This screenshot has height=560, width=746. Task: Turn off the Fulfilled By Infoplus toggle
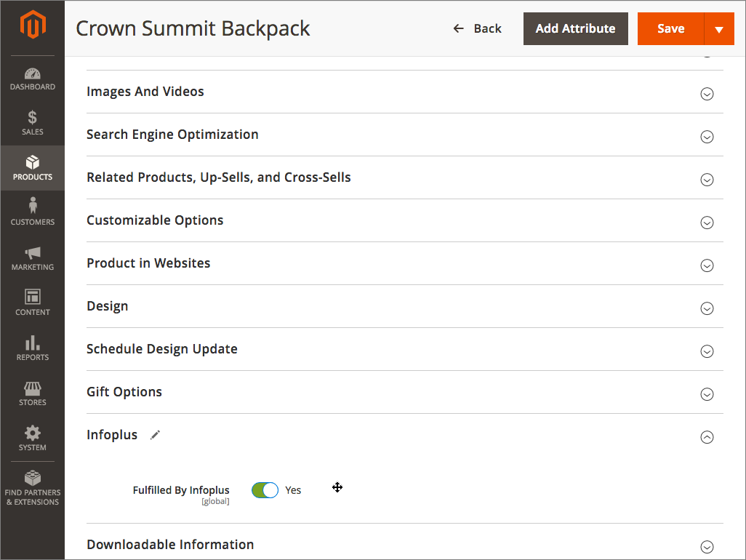coord(265,490)
